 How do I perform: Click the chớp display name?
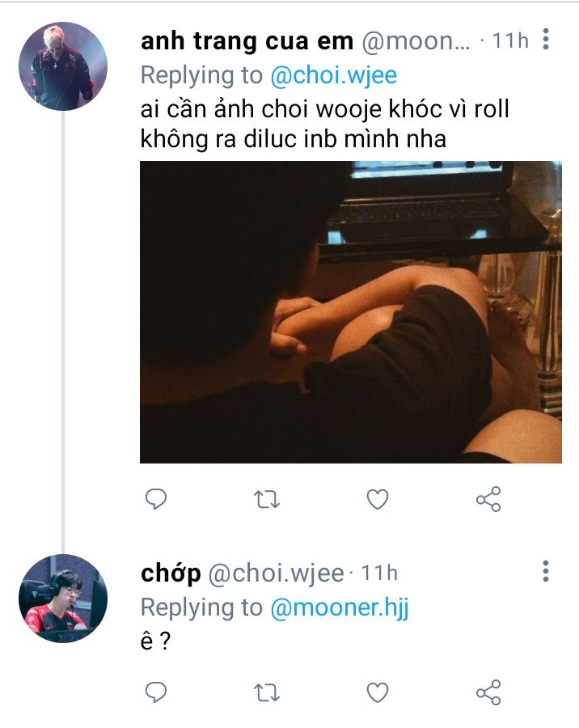[x=171, y=573]
